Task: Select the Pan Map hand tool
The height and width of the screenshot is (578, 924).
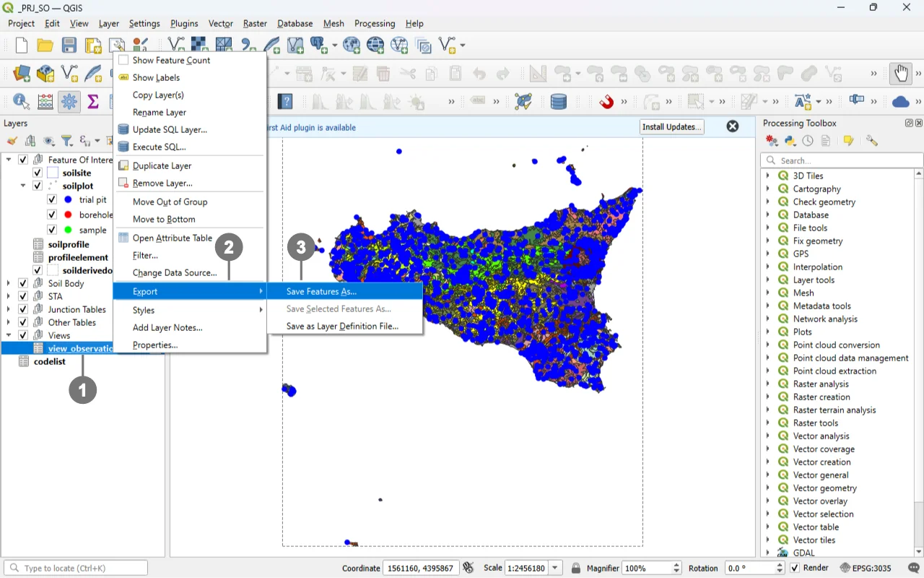Action: coord(900,73)
